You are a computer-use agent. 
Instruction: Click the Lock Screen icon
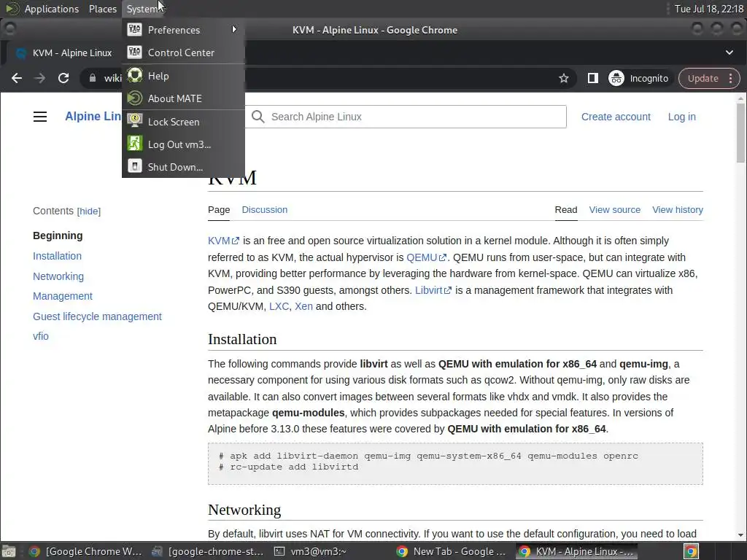(x=135, y=121)
